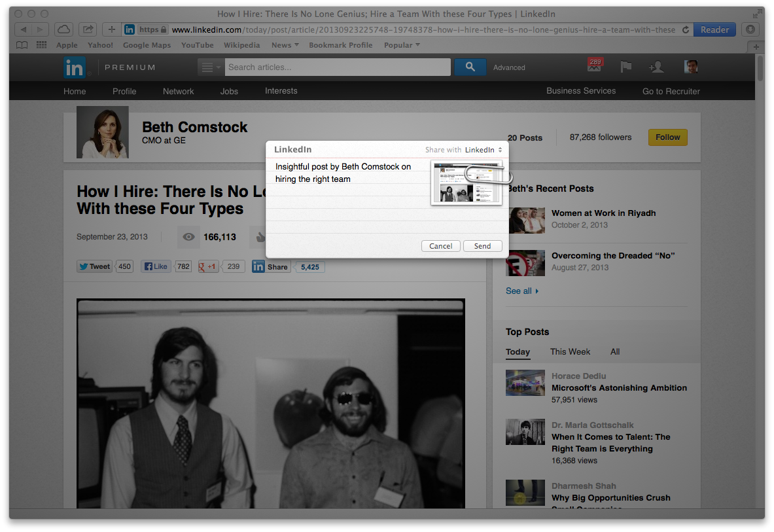Open the Interests nav item
This screenshot has width=774, height=532.
pos(281,91)
